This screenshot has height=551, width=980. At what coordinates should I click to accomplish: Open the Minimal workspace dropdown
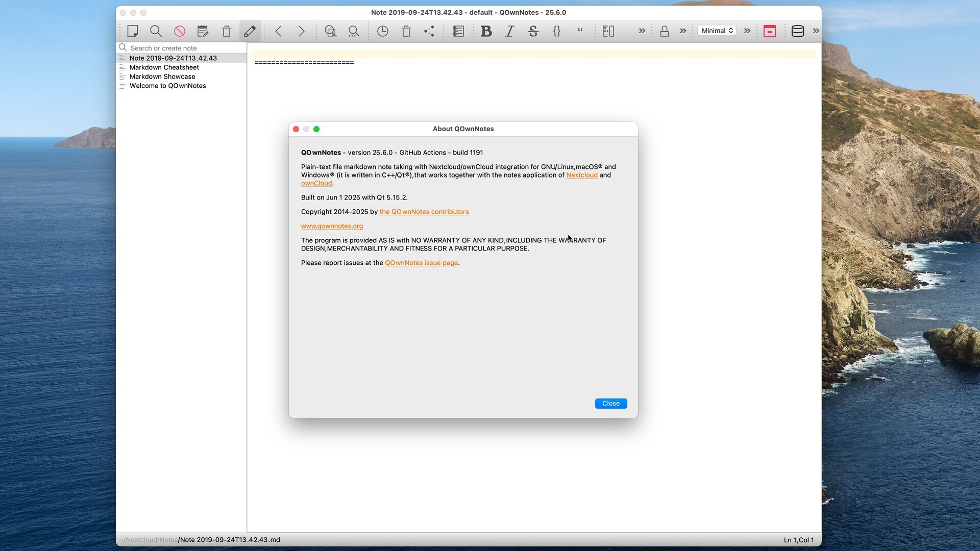717,31
